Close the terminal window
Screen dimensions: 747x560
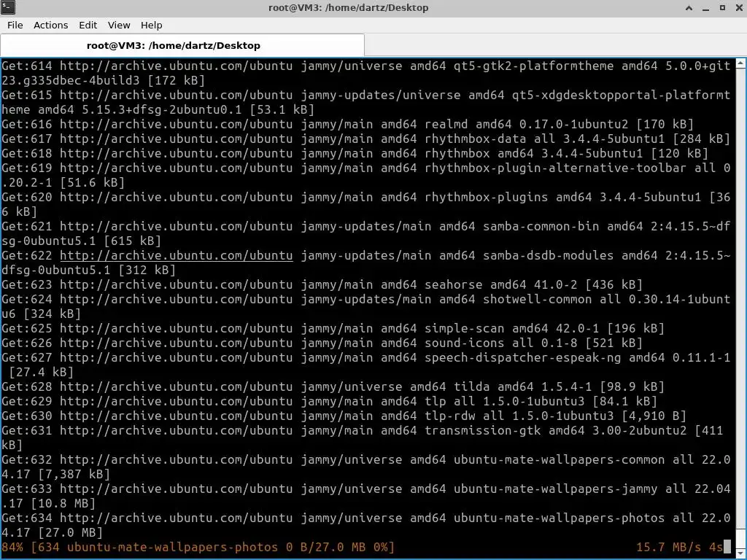point(738,8)
